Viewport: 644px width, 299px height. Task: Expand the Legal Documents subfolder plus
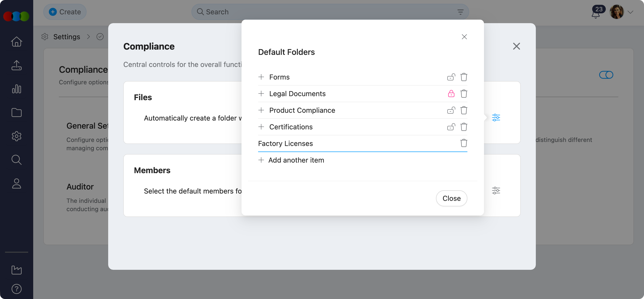pos(261,94)
